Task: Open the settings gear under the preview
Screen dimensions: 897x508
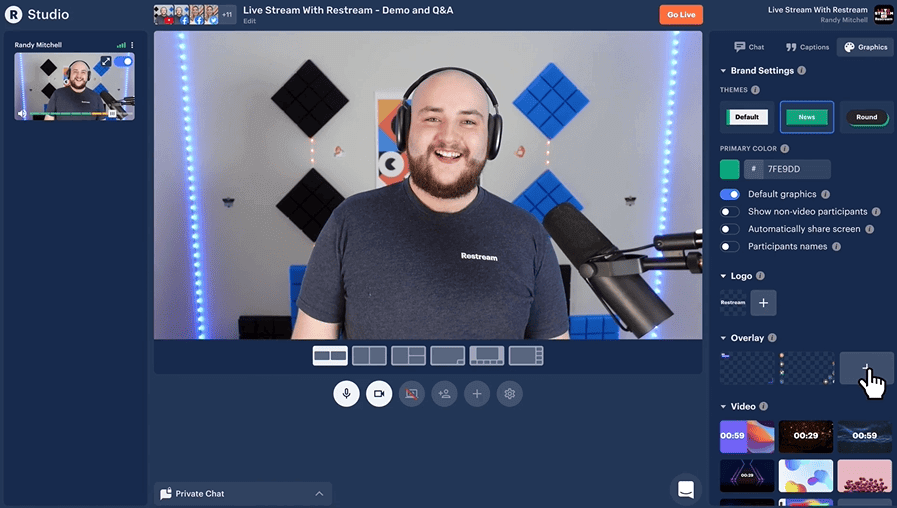Action: click(x=509, y=394)
